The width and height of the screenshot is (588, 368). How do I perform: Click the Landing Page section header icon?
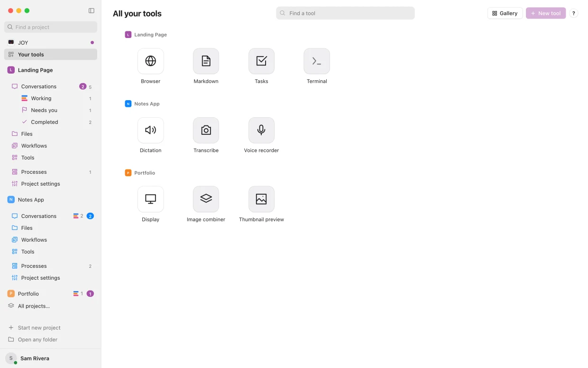[x=128, y=35]
